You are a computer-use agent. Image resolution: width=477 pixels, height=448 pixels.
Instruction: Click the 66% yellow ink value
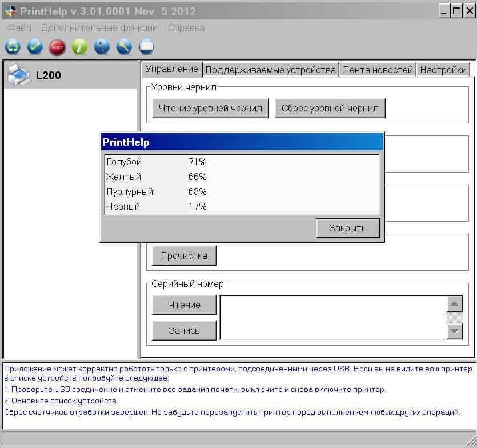[x=198, y=177]
